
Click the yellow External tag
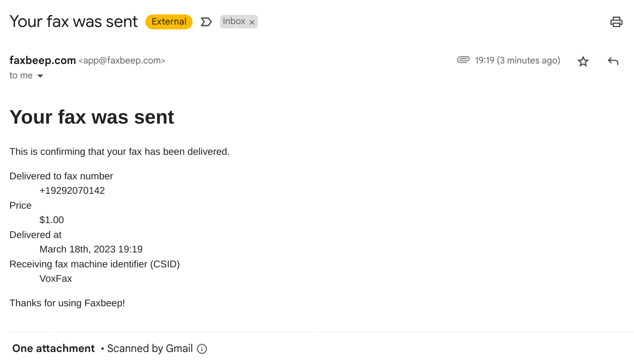point(169,22)
